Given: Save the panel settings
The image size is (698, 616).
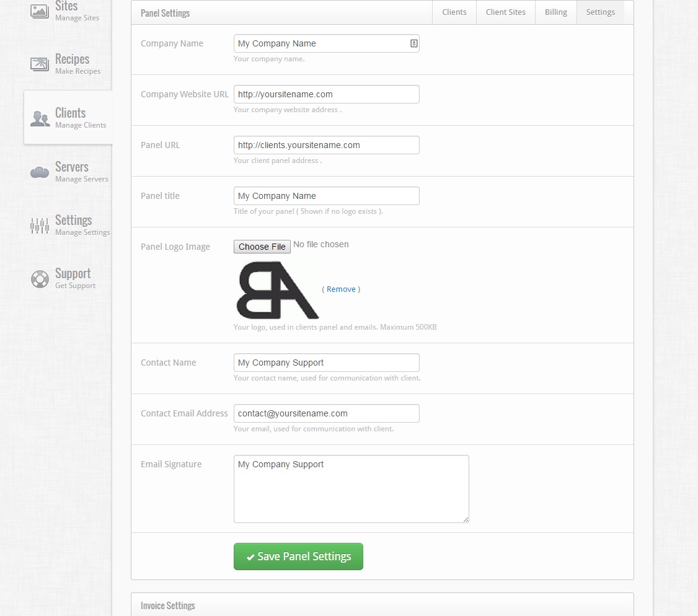Looking at the screenshot, I should 298,557.
